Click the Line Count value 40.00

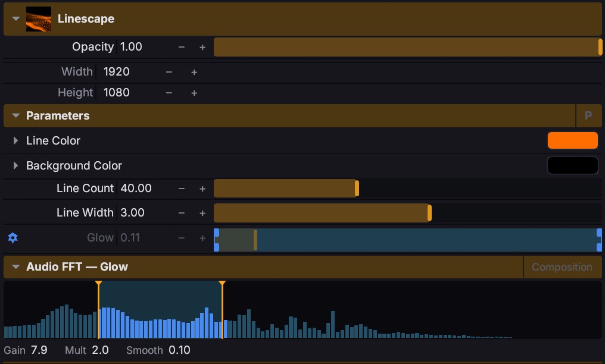[136, 189]
